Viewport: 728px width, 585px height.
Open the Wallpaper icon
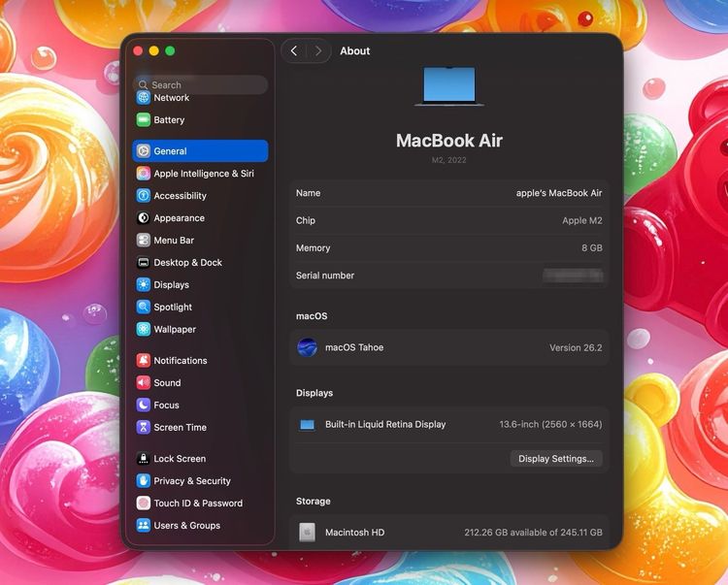tap(144, 329)
